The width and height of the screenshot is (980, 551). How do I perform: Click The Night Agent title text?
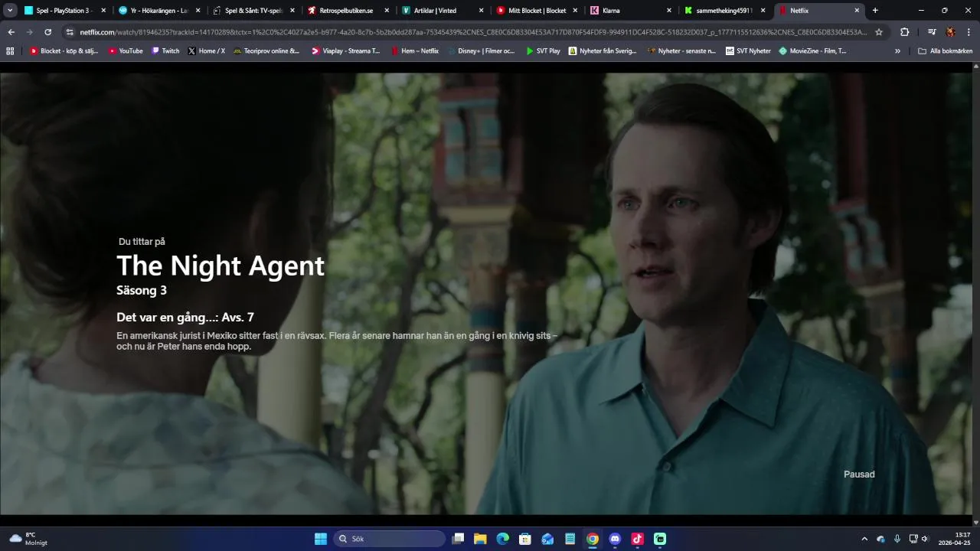220,266
